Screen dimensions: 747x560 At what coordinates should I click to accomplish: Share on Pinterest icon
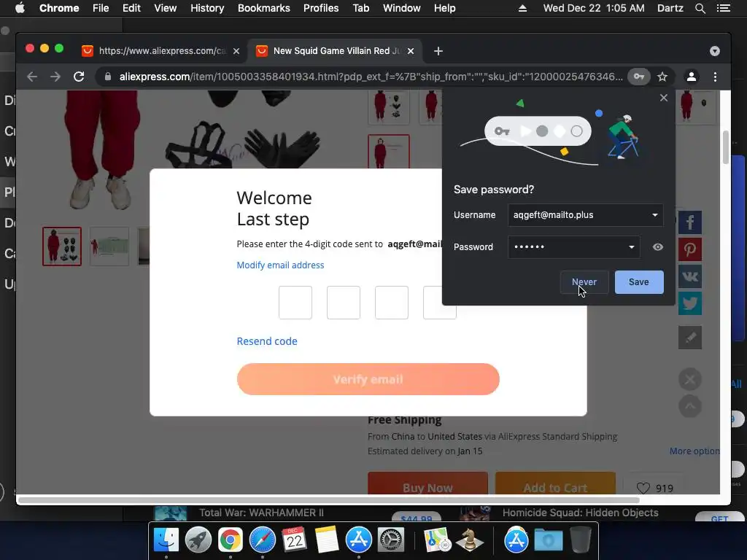(690, 249)
